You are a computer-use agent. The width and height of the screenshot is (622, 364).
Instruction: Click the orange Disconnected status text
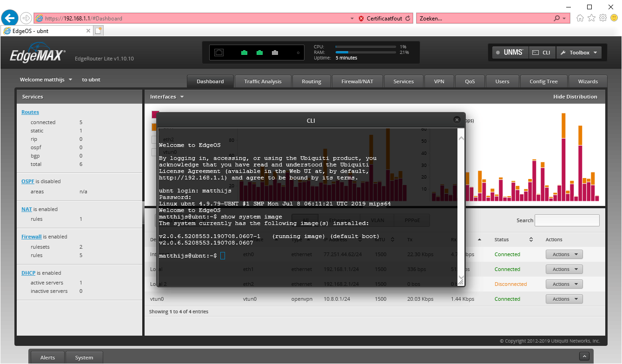[511, 284]
